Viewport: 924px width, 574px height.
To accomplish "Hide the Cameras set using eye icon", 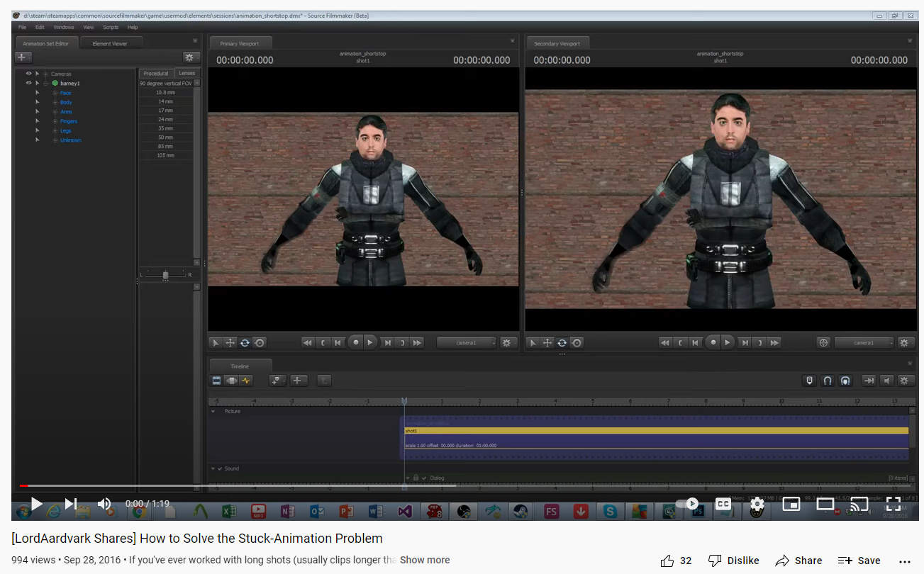I will [29, 74].
